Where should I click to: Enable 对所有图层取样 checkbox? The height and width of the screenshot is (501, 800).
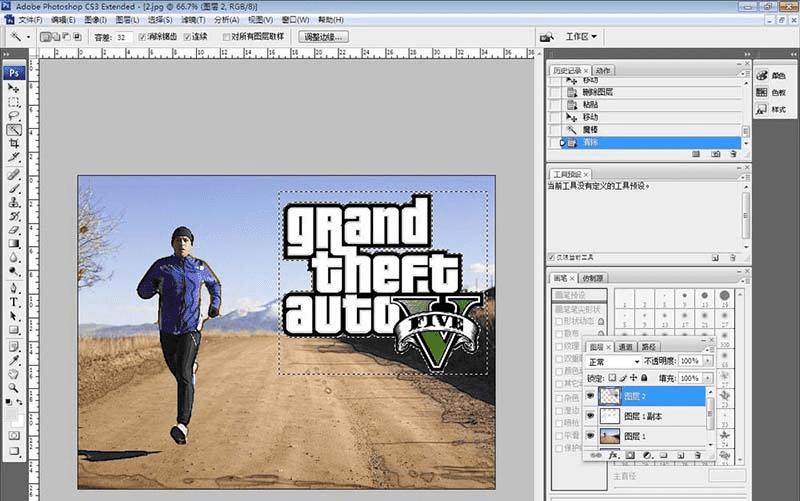pyautogui.click(x=226, y=37)
